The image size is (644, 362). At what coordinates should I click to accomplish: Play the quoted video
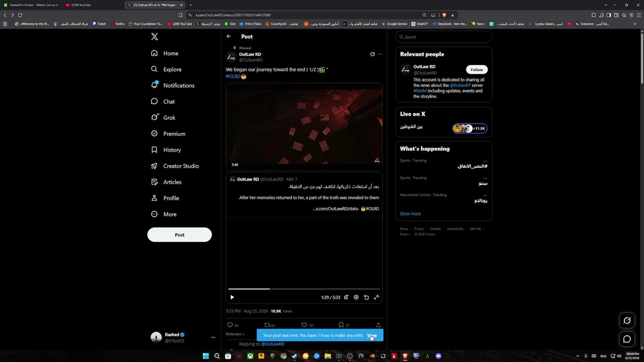[232, 297]
